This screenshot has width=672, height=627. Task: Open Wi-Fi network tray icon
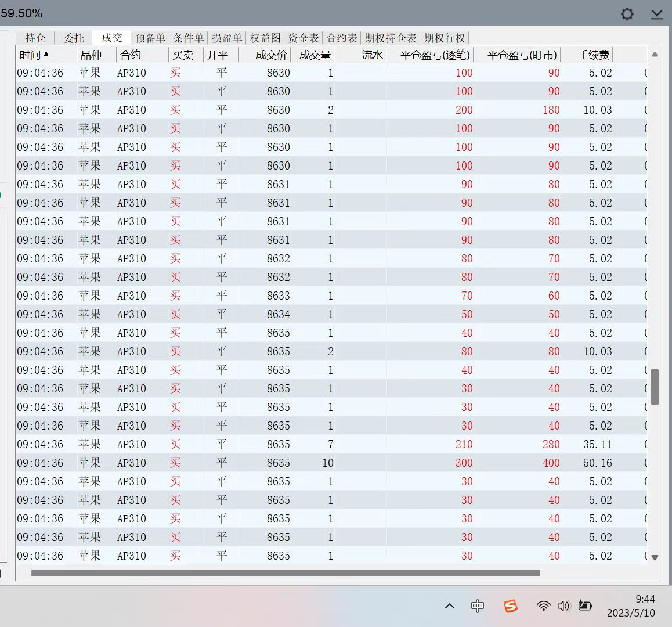(543, 606)
